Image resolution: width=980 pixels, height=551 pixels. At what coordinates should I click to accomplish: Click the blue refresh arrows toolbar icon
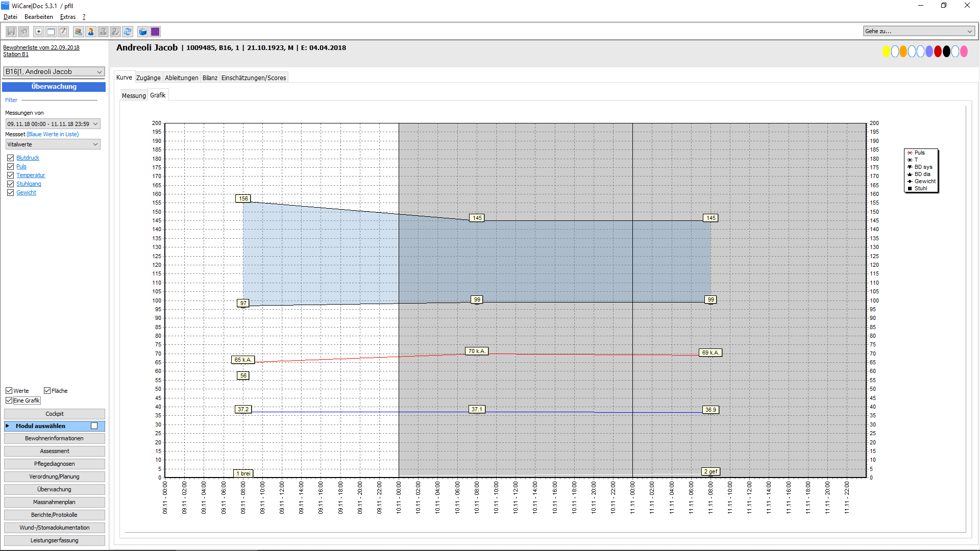(x=128, y=32)
